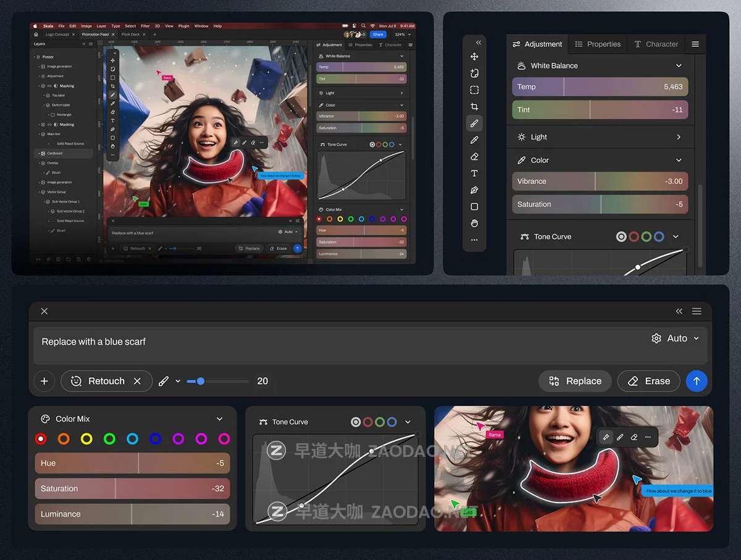741x560 pixels.
Task: Click the plus icon beside the enlarged Retouch chip
Action: point(44,381)
